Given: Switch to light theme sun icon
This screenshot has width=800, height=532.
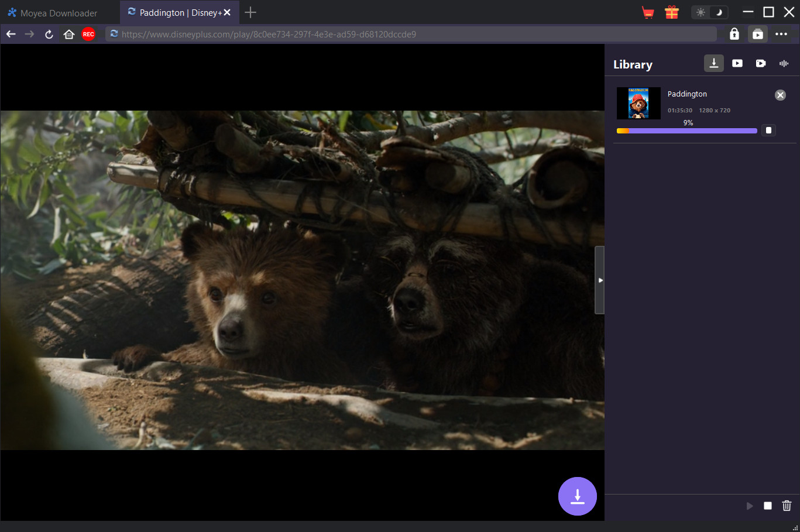Looking at the screenshot, I should [x=701, y=12].
